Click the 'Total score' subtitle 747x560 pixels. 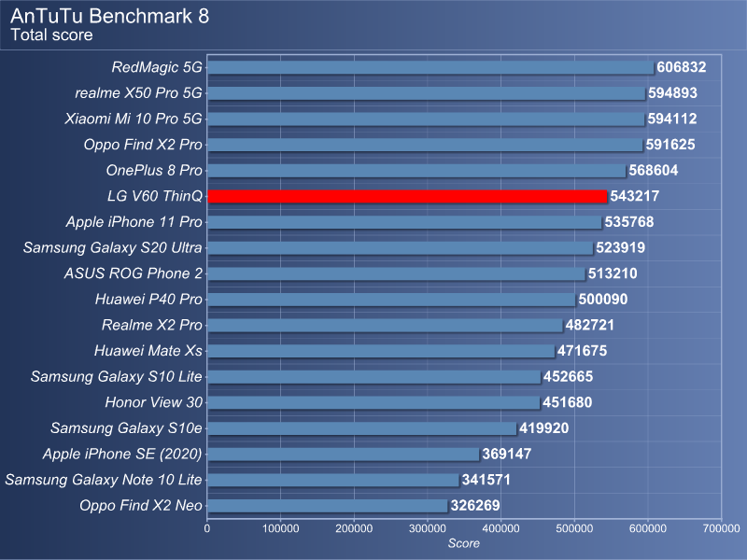click(x=51, y=35)
